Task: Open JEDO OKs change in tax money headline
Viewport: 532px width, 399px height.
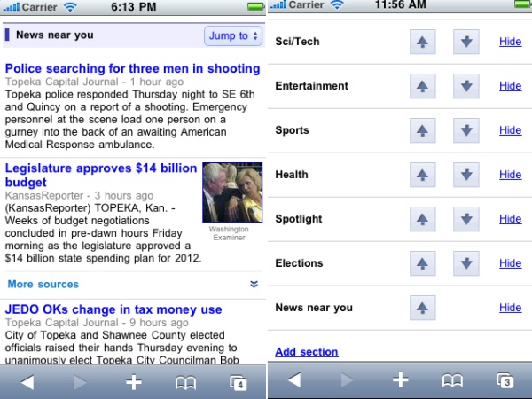Action: pyautogui.click(x=113, y=309)
